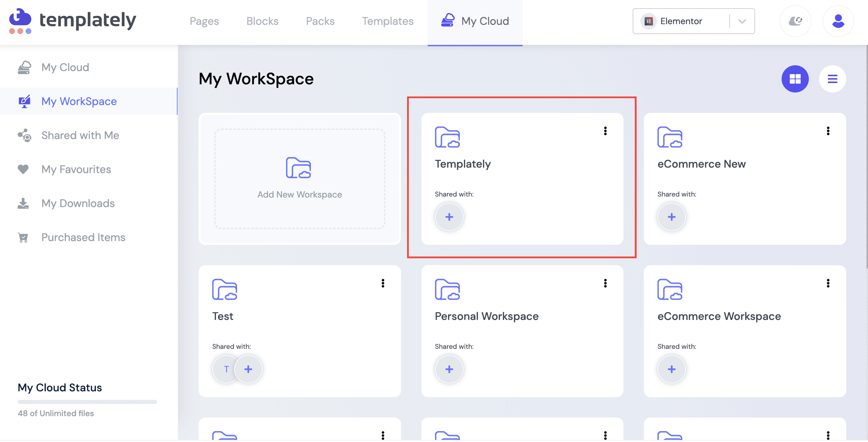Open the Templately workspace options menu
868x442 pixels.
click(605, 131)
